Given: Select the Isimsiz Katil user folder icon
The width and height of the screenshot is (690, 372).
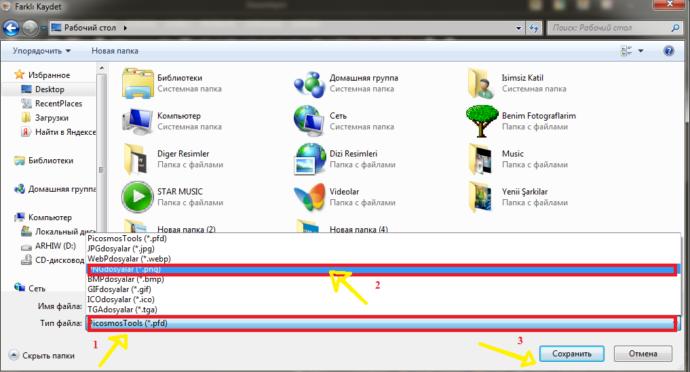Looking at the screenshot, I should click(x=481, y=83).
